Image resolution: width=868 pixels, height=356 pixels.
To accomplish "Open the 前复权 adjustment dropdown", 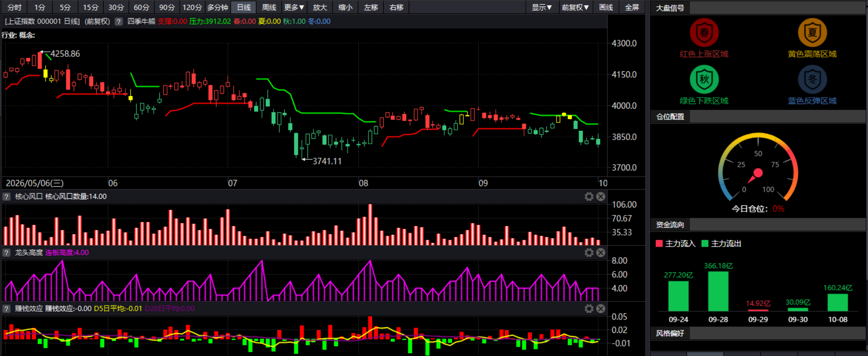I will [575, 7].
